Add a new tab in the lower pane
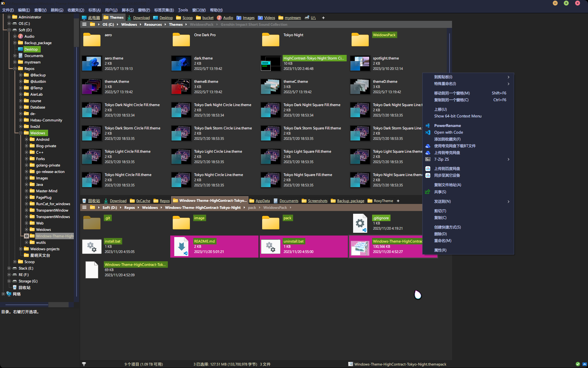588x368 pixels. click(398, 201)
